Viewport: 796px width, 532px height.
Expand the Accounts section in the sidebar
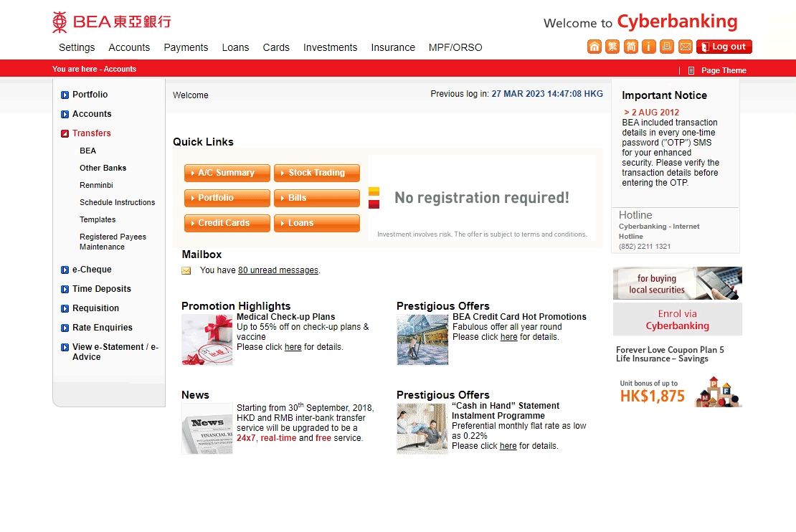[65, 114]
